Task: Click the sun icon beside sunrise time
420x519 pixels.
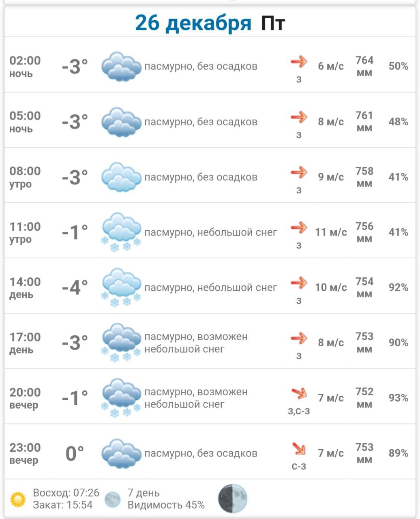Action: click(18, 499)
